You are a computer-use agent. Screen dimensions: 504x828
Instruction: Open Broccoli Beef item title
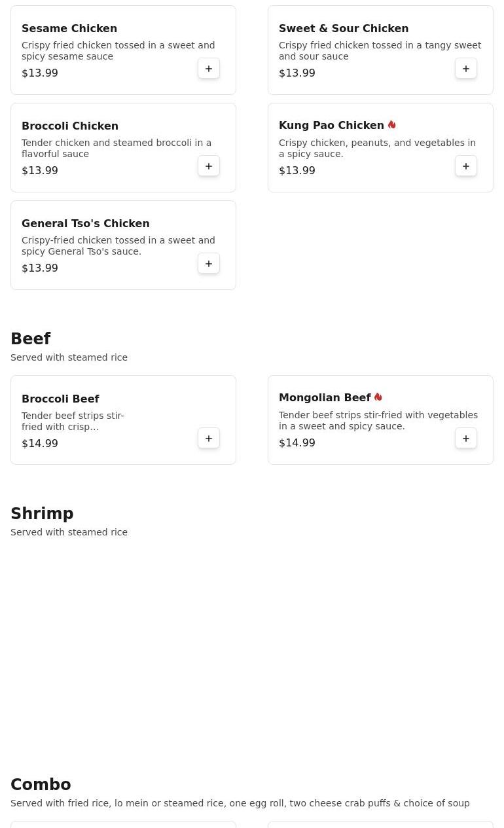(x=60, y=399)
